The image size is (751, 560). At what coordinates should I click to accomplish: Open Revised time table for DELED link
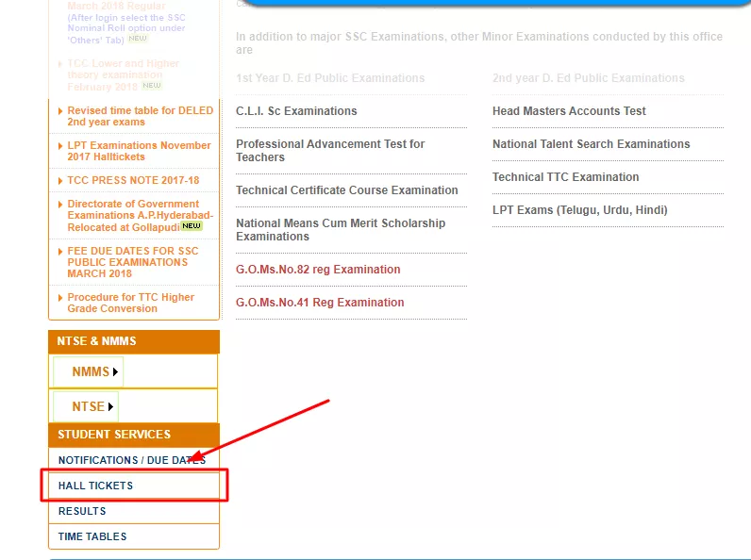coord(140,116)
